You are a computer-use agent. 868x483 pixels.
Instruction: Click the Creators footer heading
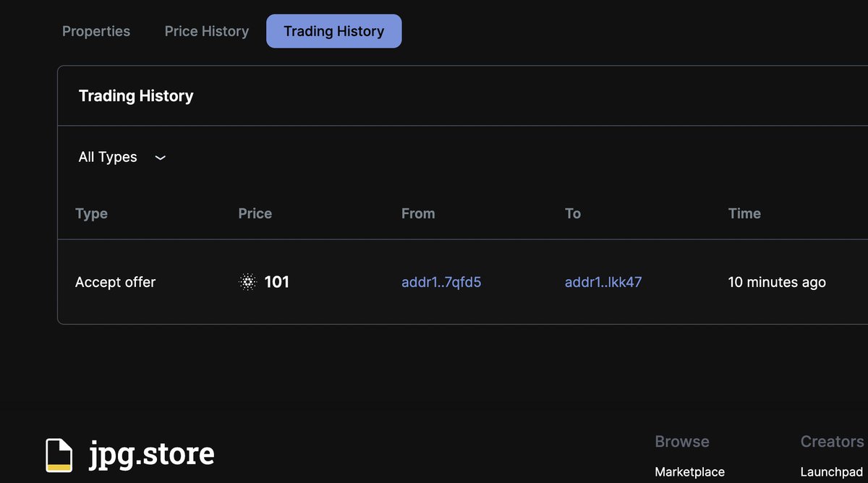tap(832, 441)
